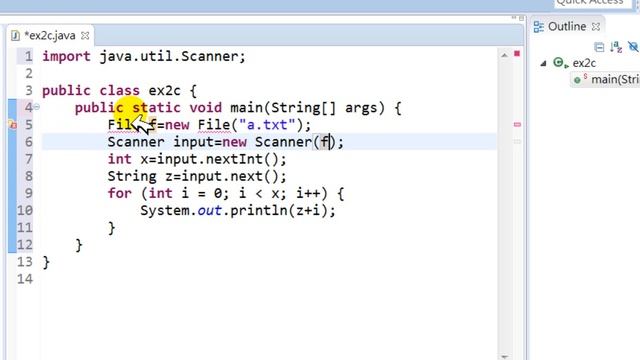
Task: Click 'java.util.Scanner;' on line 1
Action: (173, 56)
